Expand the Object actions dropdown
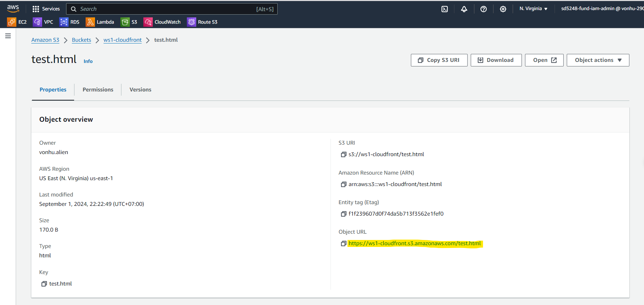This screenshot has width=644, height=305. click(598, 60)
